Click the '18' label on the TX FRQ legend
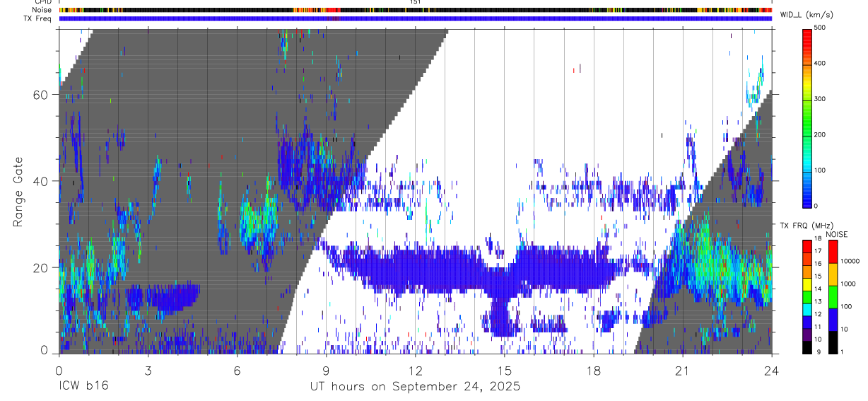Image resolution: width=868 pixels, height=401 pixels. click(819, 240)
